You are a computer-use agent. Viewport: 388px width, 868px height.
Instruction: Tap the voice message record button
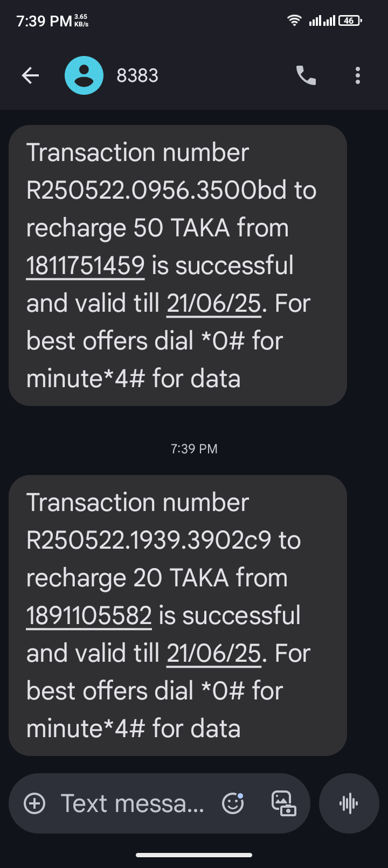coord(349,803)
